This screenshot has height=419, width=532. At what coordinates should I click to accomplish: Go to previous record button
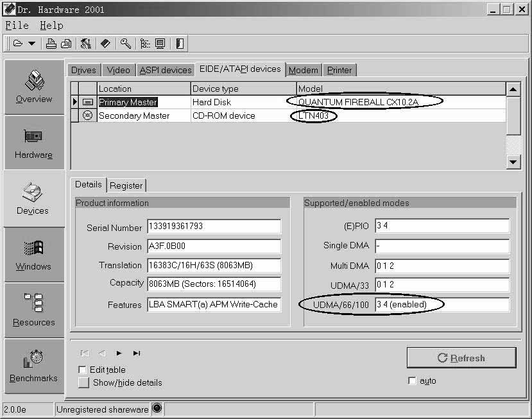[x=102, y=353]
